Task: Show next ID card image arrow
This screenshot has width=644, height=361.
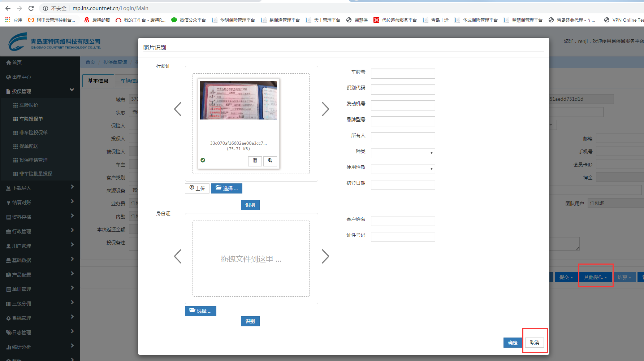Action: (325, 256)
